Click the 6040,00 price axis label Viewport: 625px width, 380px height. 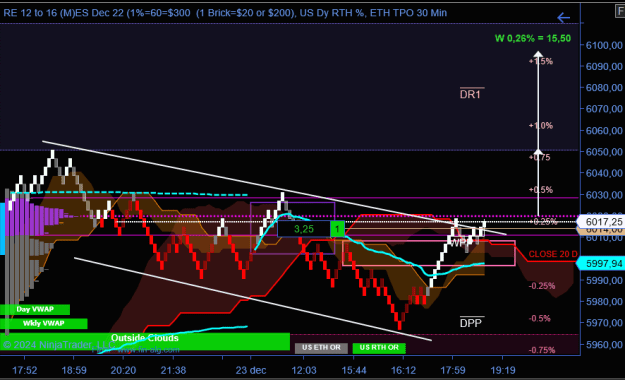pos(604,173)
